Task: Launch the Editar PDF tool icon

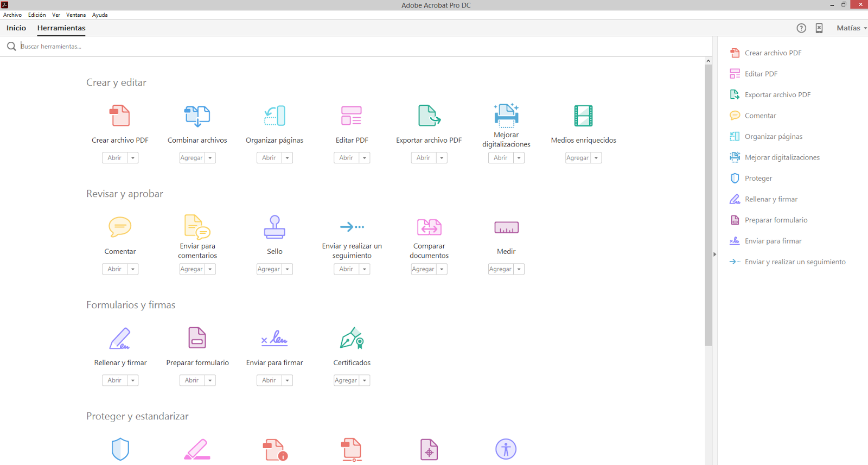Action: coord(352,116)
